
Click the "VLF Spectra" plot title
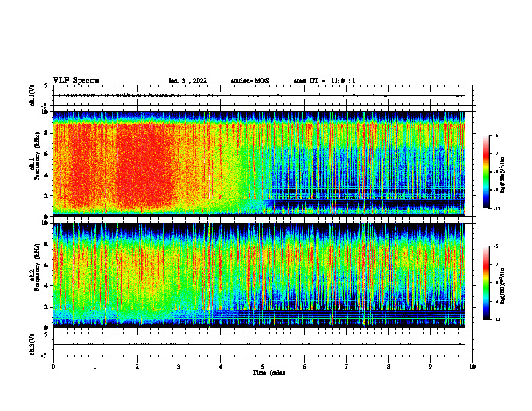76,81
